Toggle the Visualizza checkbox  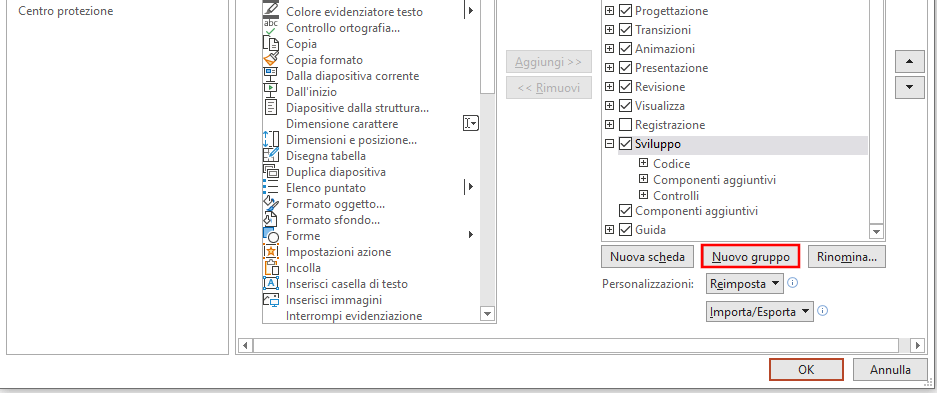click(626, 106)
